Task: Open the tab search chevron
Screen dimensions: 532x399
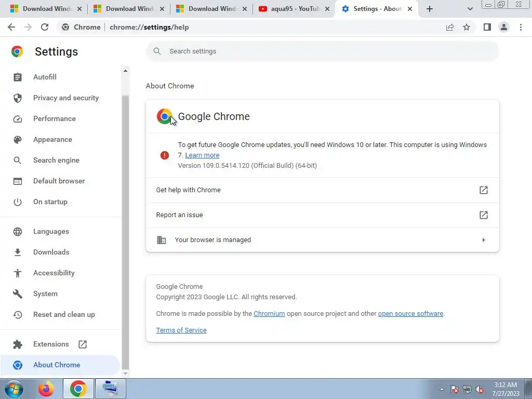Action: (470, 9)
